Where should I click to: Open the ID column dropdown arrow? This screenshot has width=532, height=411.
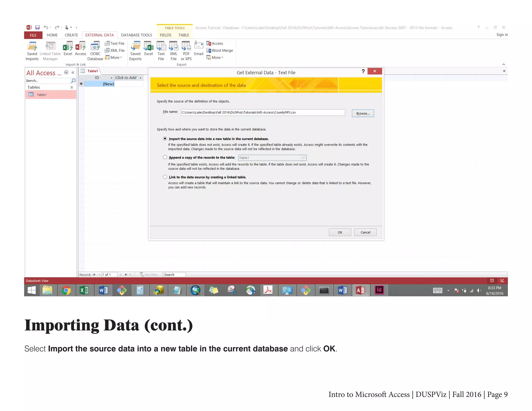111,78
